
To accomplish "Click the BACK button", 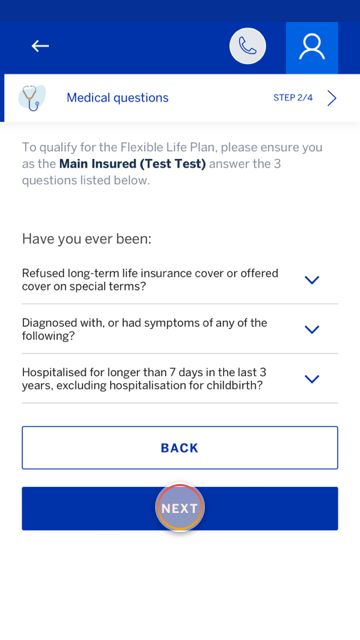I will (180, 448).
